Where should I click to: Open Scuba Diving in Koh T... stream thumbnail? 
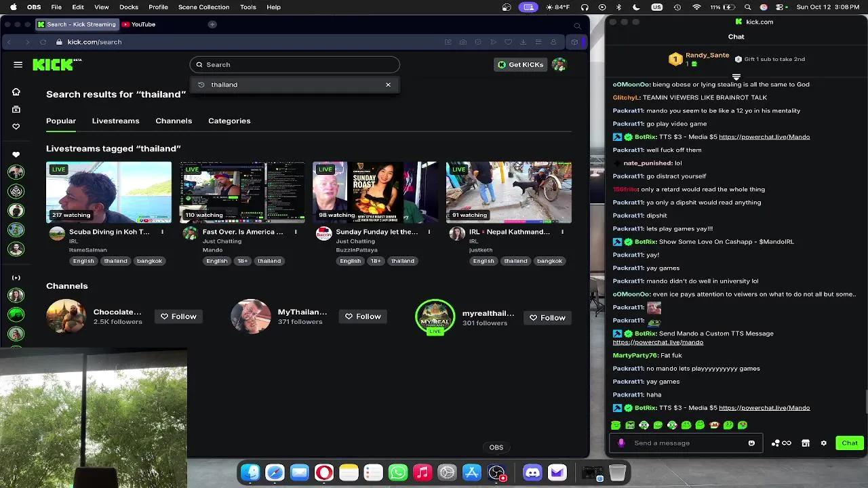click(108, 192)
